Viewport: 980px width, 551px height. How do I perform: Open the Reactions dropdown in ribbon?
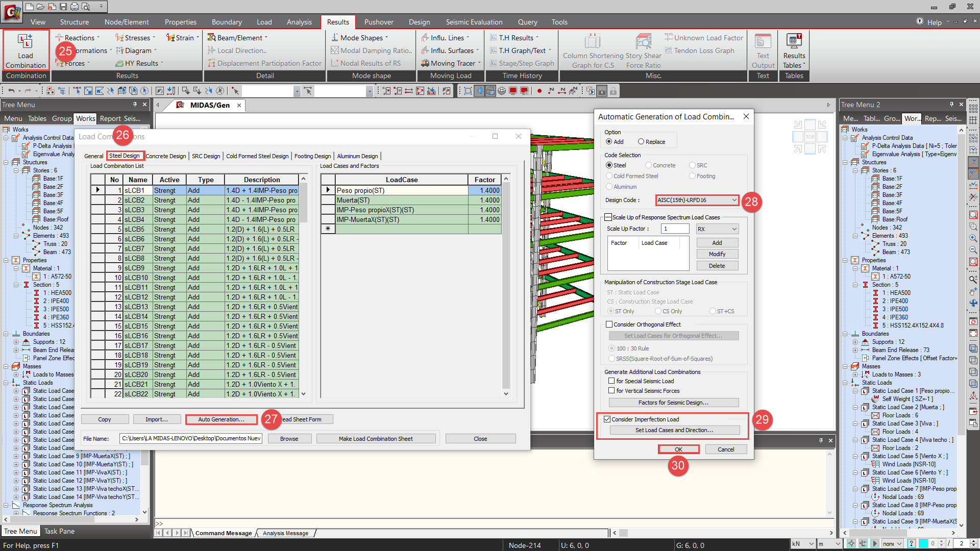(78, 38)
